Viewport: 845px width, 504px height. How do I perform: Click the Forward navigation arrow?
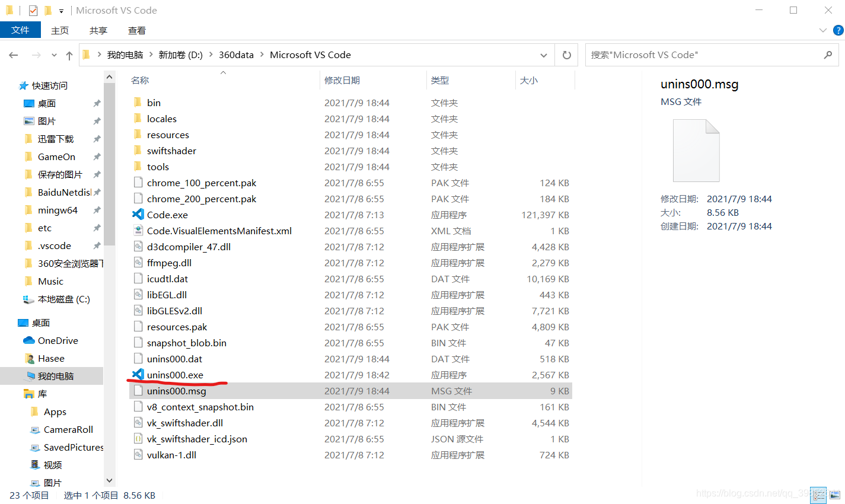click(36, 55)
